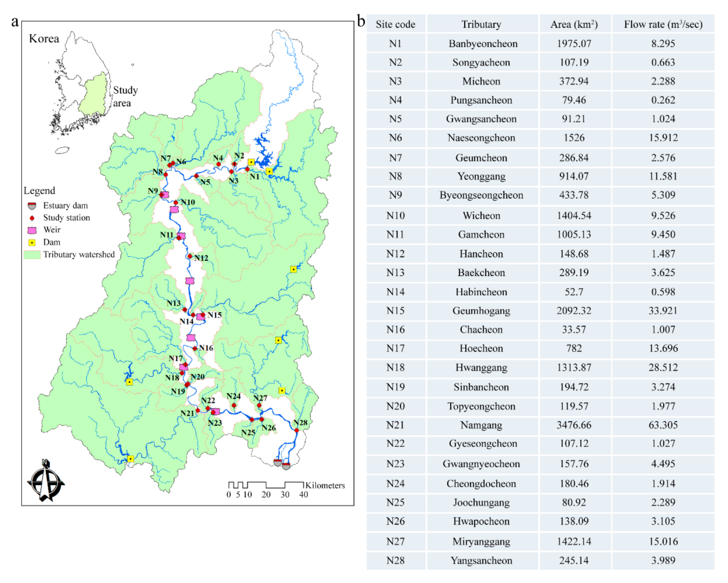Click the kilometers scale bar
728x583 pixels.
266,485
